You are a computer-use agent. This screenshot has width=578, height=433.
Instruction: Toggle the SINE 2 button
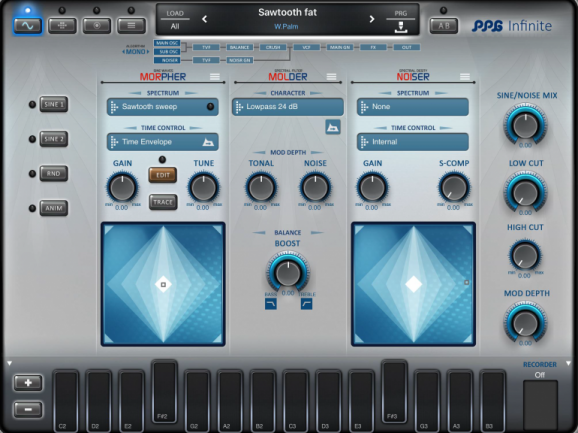(54, 139)
